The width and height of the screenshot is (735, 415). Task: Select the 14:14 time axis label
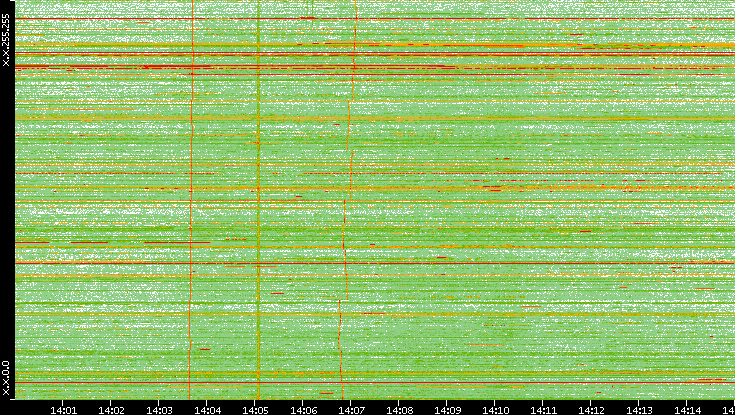coord(687,410)
